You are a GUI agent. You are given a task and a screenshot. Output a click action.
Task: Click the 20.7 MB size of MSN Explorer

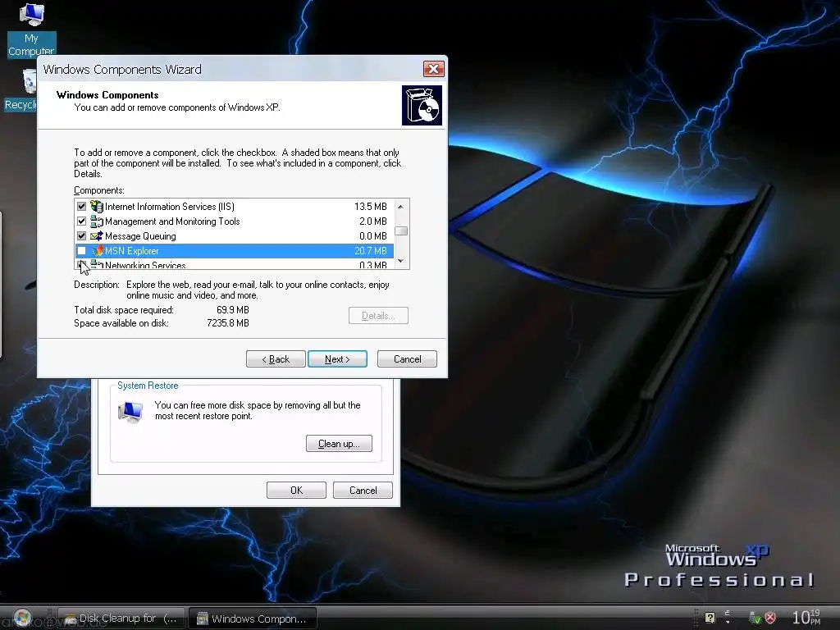pos(371,251)
